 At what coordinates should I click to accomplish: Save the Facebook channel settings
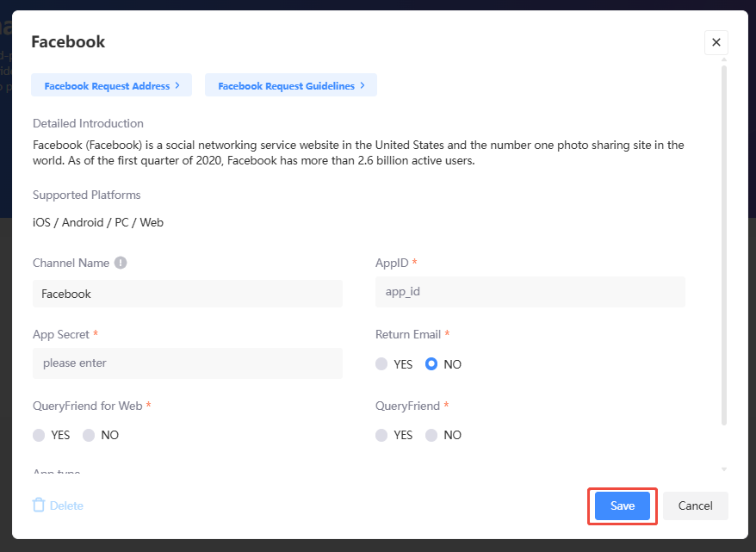pyautogui.click(x=622, y=505)
